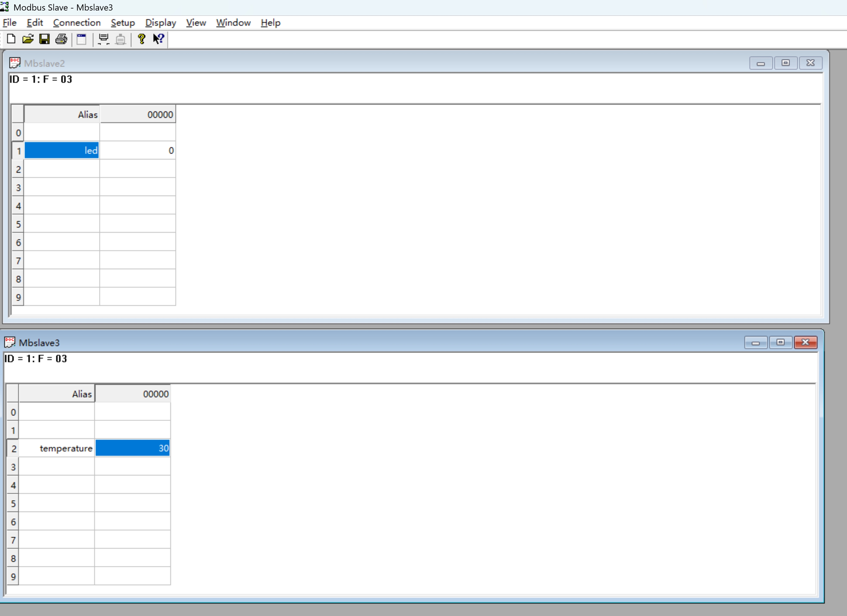Click the yellow Help question mark icon
Screen dimensions: 847x616
point(142,39)
